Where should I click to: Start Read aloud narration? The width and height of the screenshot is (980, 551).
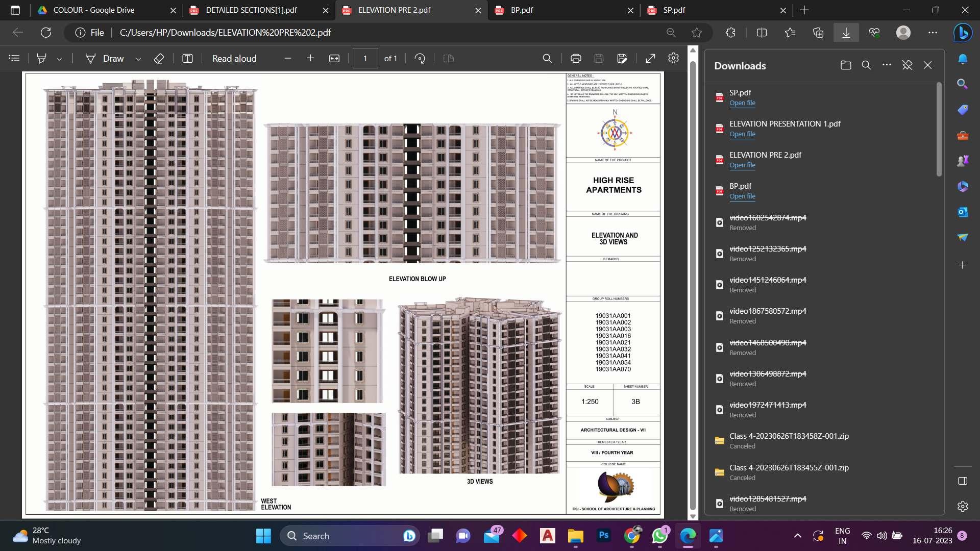234,58
